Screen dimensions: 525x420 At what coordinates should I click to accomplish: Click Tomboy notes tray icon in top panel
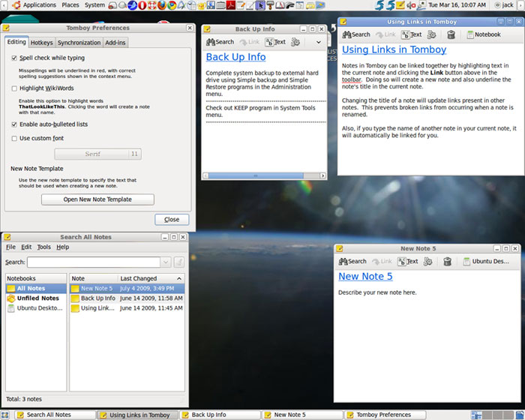(x=400, y=5)
